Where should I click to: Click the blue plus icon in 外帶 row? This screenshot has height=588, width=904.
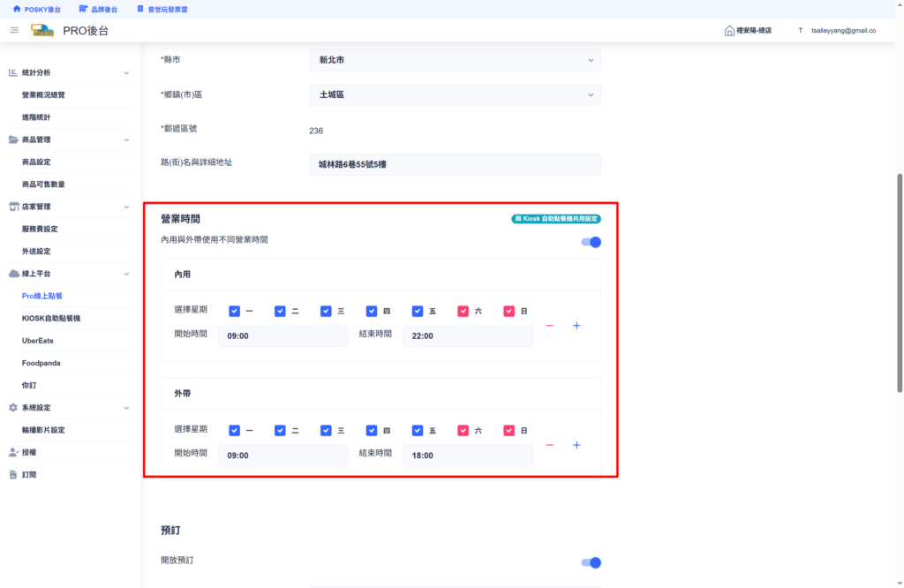pos(576,445)
